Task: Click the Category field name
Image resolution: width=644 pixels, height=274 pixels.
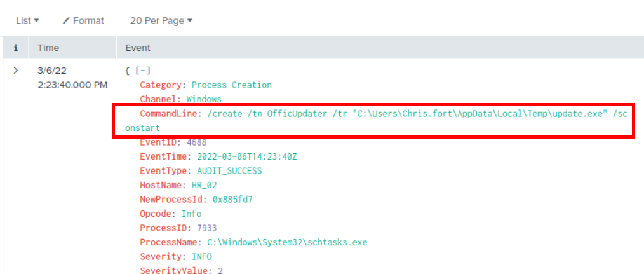Action: click(161, 85)
